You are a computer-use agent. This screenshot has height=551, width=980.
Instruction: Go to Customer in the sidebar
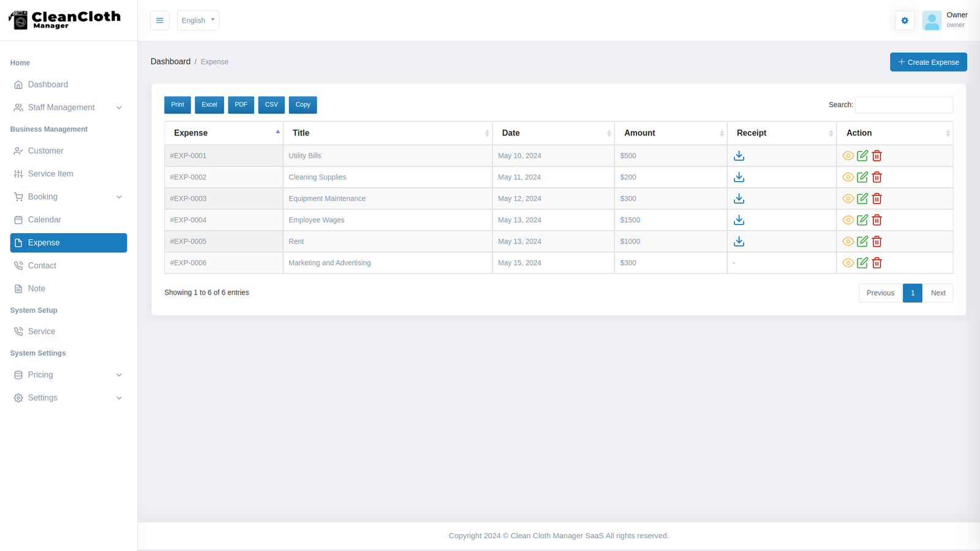coord(45,151)
